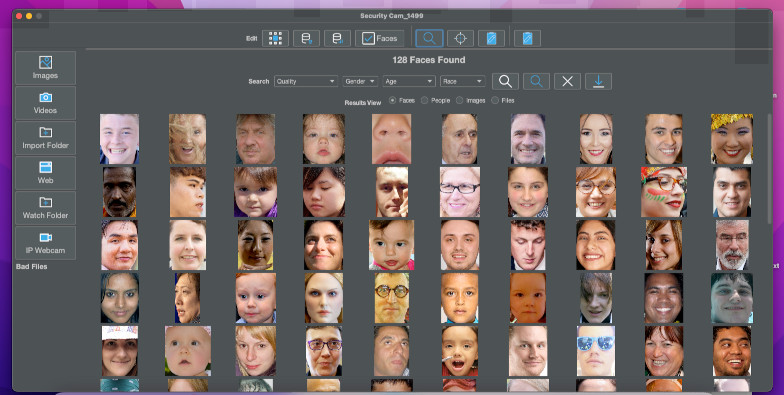Image resolution: width=784 pixels, height=395 pixels.
Task: Click the "Edit" label in toolbar
Action: 252,38
